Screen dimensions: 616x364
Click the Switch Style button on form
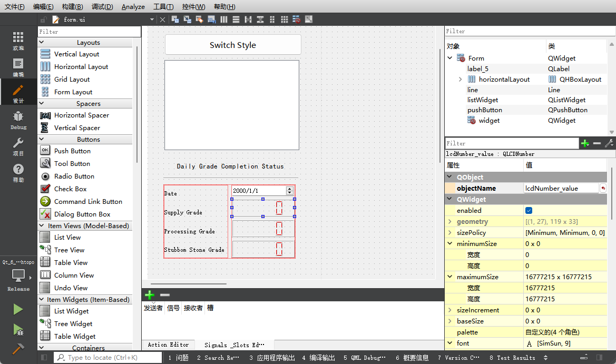point(233,45)
